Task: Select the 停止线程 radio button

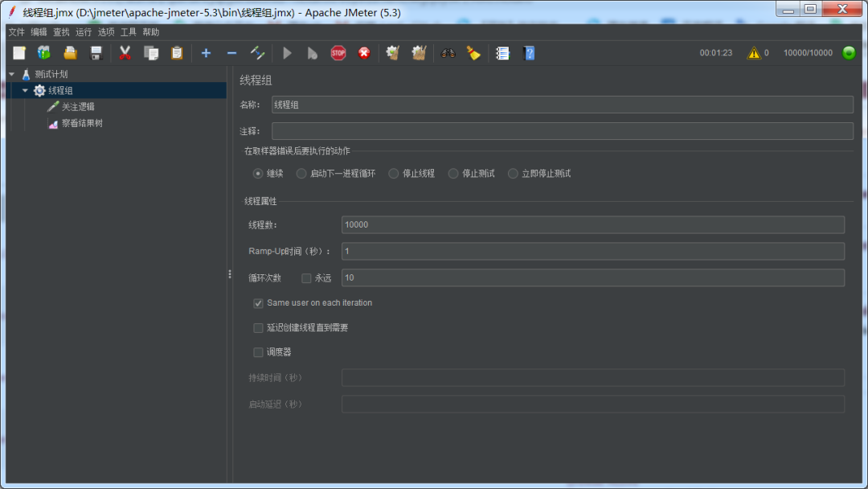Action: tap(394, 174)
